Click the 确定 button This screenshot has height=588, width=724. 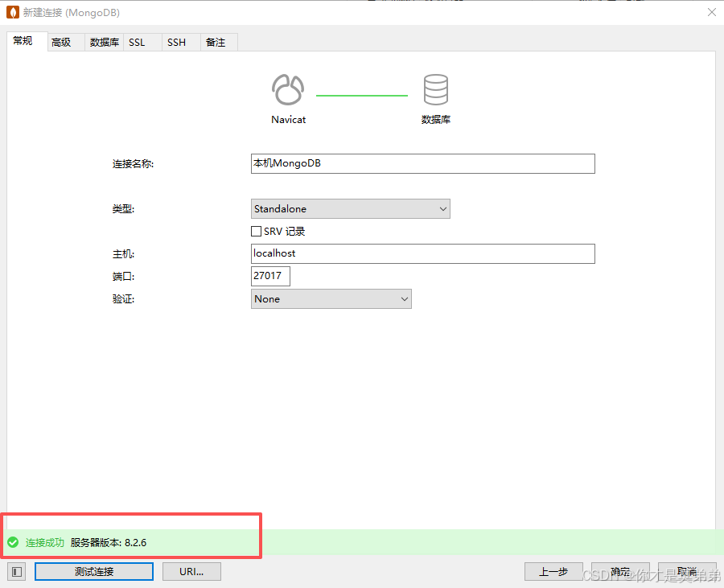[620, 571]
